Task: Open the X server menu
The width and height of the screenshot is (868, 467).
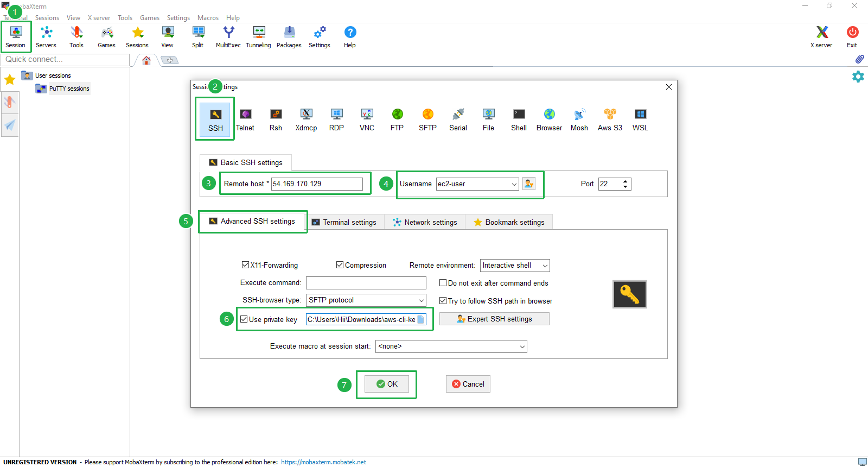Action: pos(99,18)
